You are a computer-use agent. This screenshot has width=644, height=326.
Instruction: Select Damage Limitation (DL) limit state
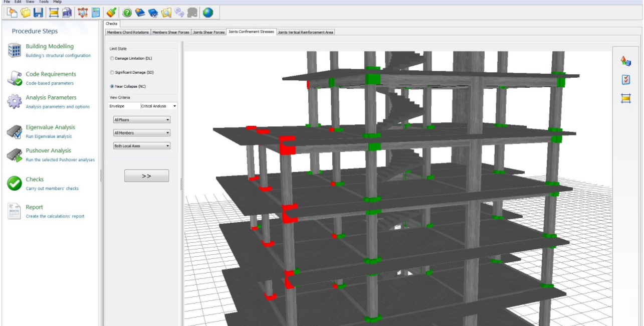coord(112,59)
